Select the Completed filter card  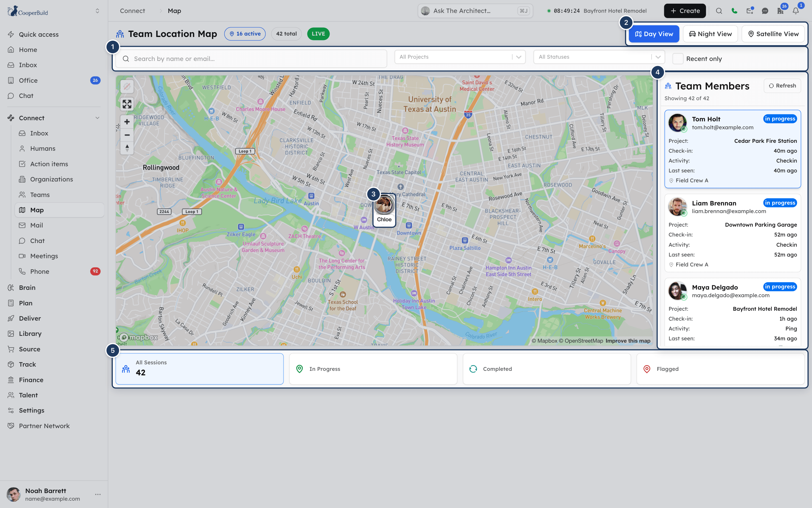547,369
